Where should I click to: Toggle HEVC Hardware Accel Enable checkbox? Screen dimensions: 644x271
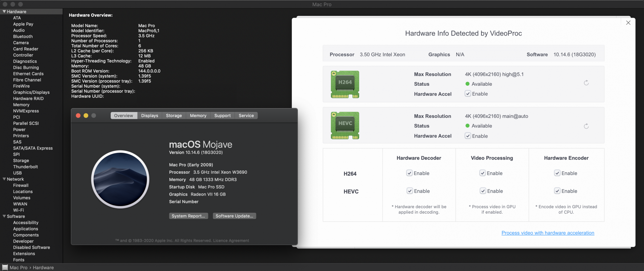(468, 136)
